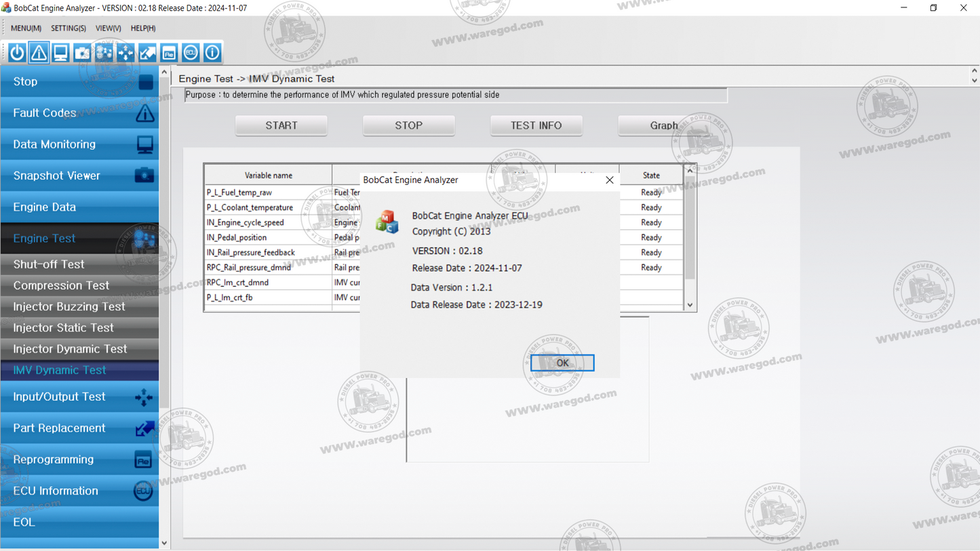980x551 pixels.
Task: Open the SETTING(S) menu
Action: pyautogui.click(x=68, y=28)
